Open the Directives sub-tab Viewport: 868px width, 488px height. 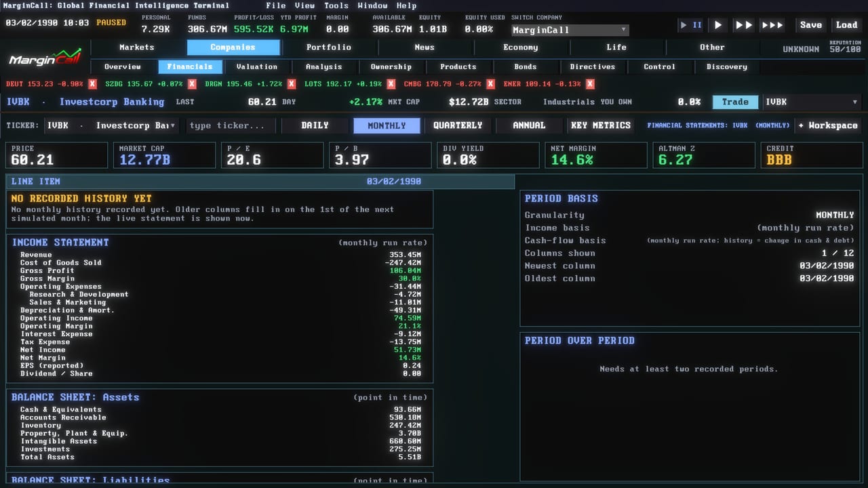(x=593, y=66)
